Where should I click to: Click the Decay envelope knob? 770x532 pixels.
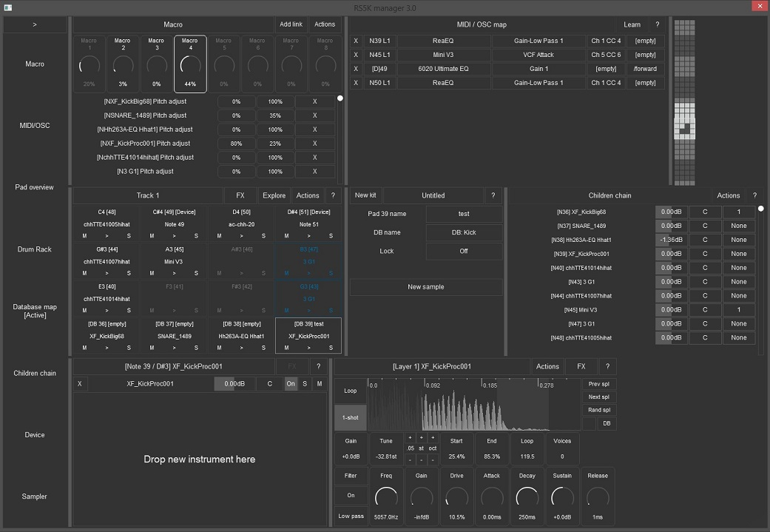click(x=527, y=496)
